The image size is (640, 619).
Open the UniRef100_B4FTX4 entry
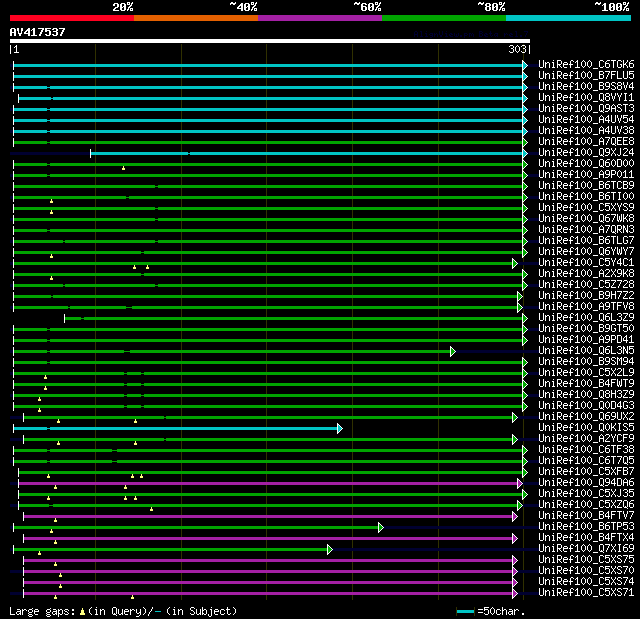586,538
